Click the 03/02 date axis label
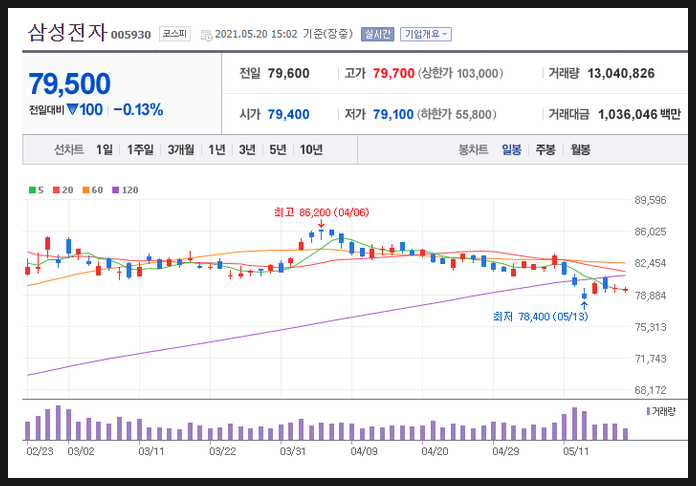 [81, 451]
